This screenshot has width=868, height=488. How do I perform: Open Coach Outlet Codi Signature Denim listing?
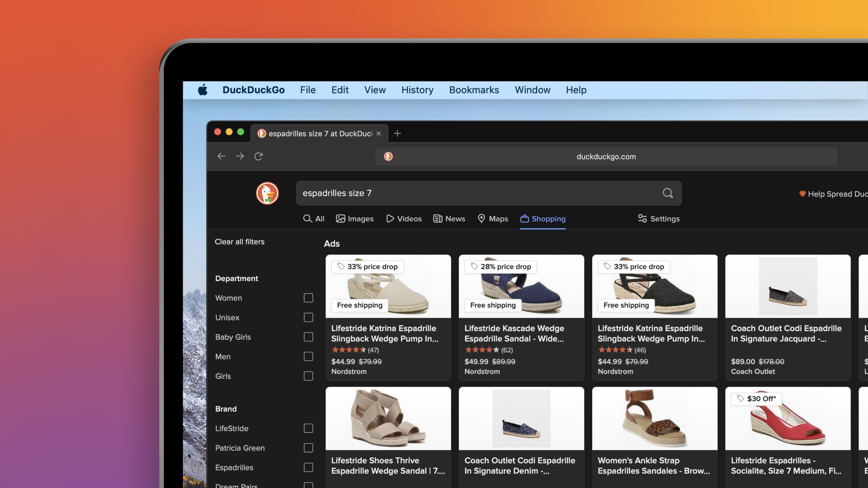(519, 466)
